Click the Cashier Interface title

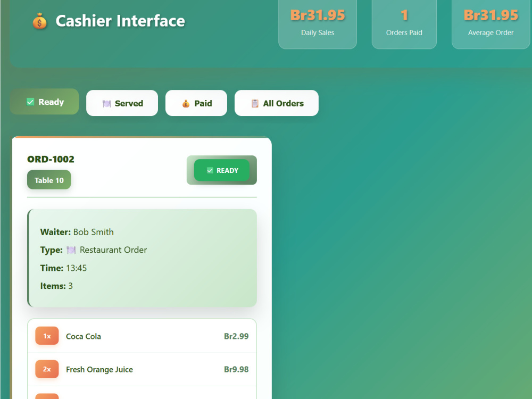[120, 21]
